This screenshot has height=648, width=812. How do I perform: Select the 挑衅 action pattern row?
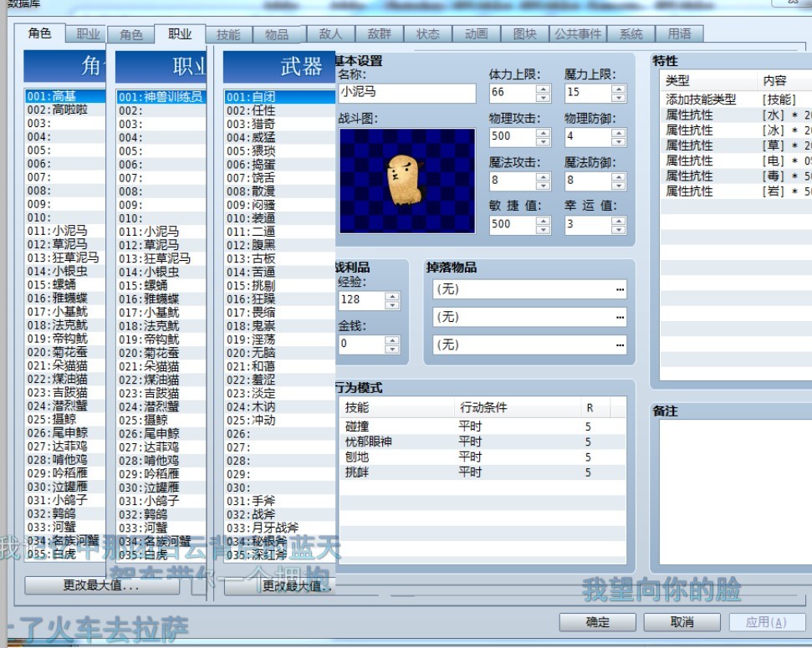click(x=483, y=472)
